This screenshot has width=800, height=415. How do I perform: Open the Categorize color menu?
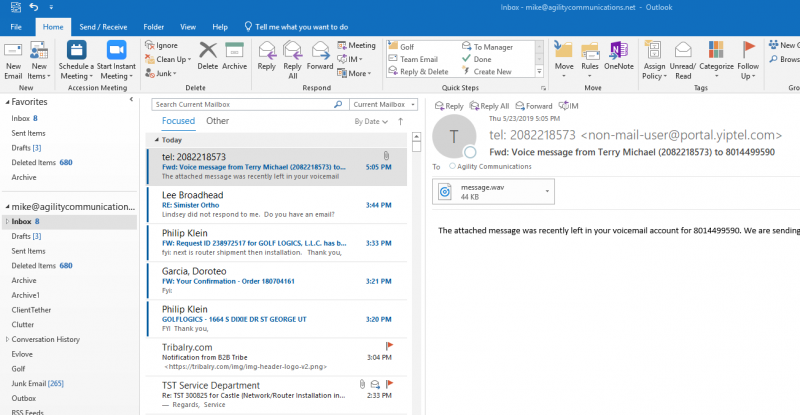coord(716,60)
